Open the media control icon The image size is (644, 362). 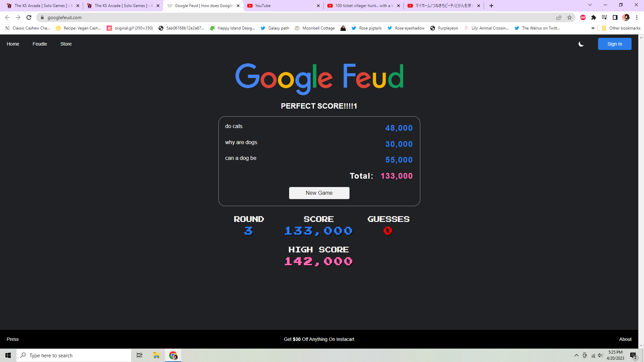pos(604,17)
